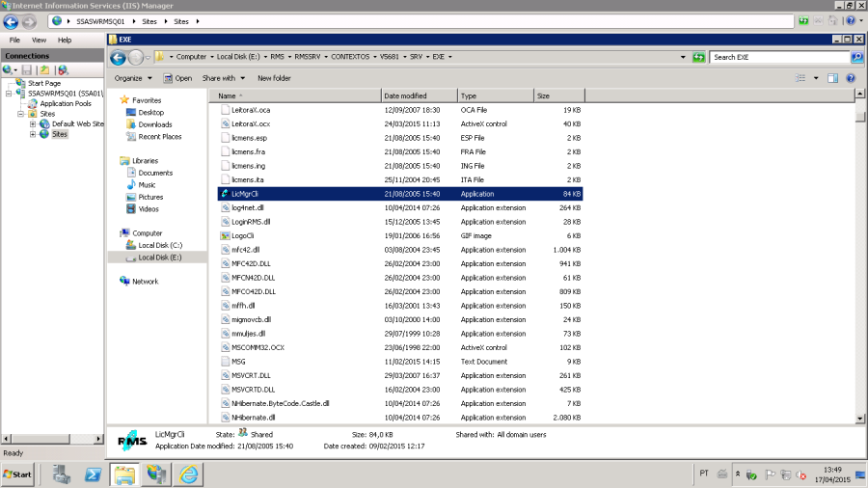Click the network status tray icon

point(785,474)
